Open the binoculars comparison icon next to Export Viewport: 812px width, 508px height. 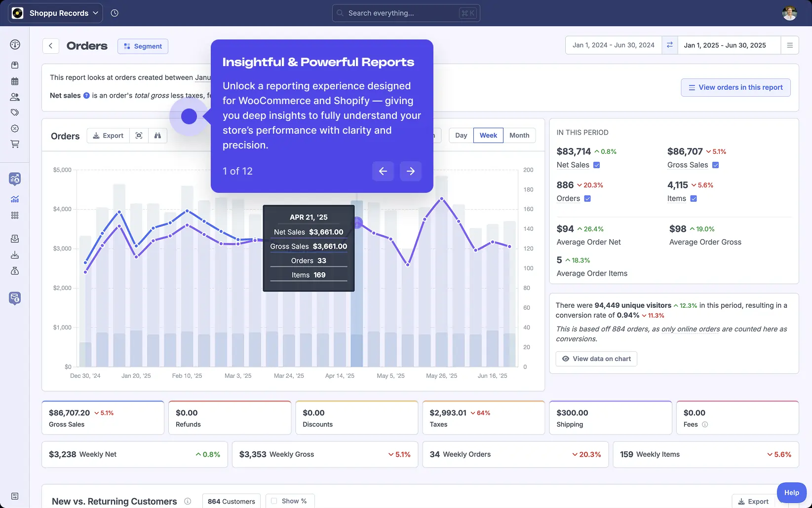tap(157, 135)
